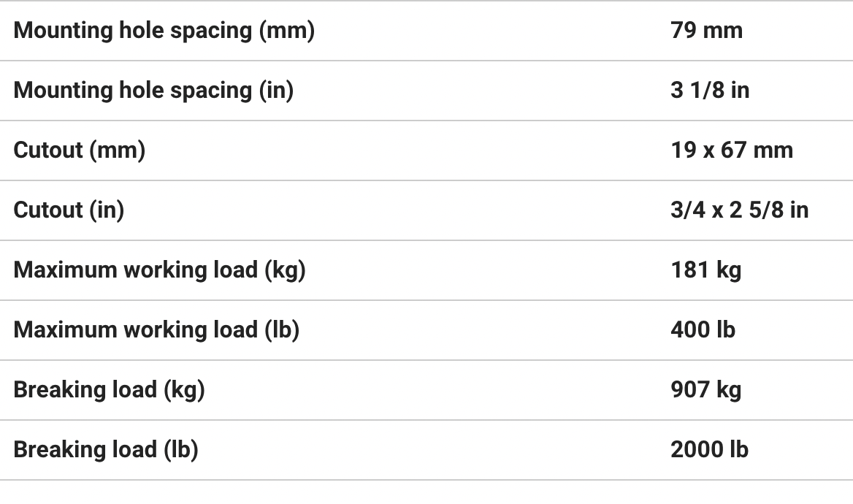This screenshot has height=504, width=853.
Task: Click the Breaking load (kg) label
Action: tap(109, 390)
